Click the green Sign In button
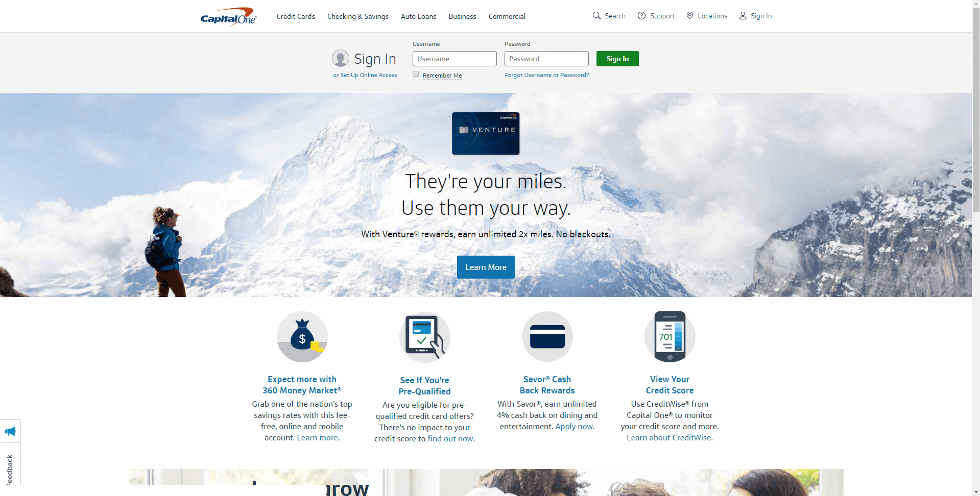Viewport: 980px width, 496px height. (x=617, y=59)
